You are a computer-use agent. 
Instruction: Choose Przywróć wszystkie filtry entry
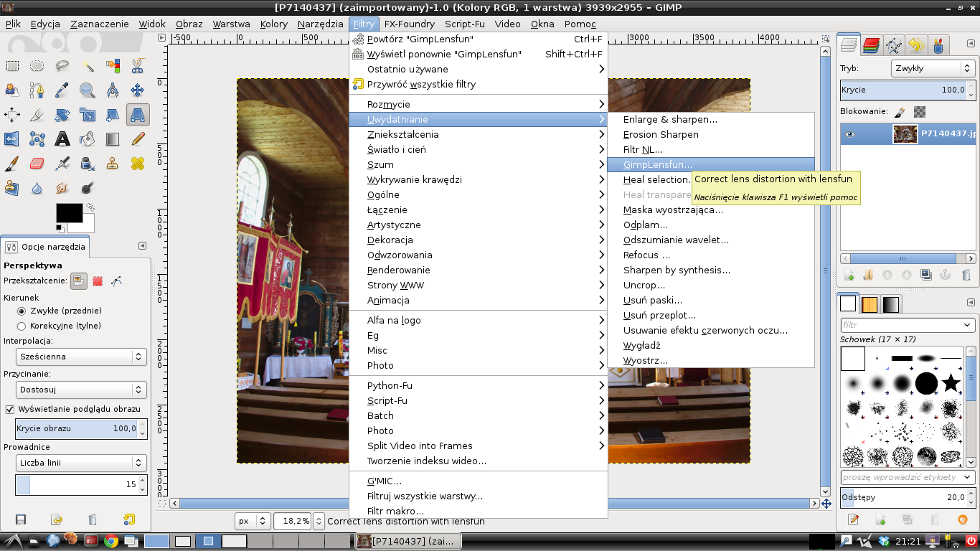pyautogui.click(x=421, y=85)
